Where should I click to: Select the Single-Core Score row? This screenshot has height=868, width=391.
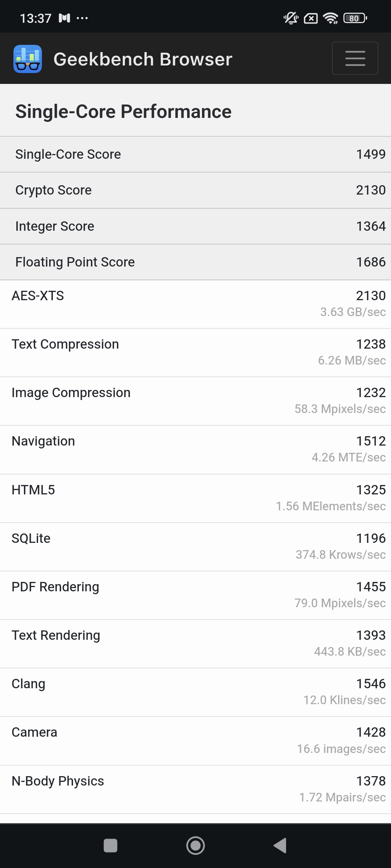pos(195,154)
